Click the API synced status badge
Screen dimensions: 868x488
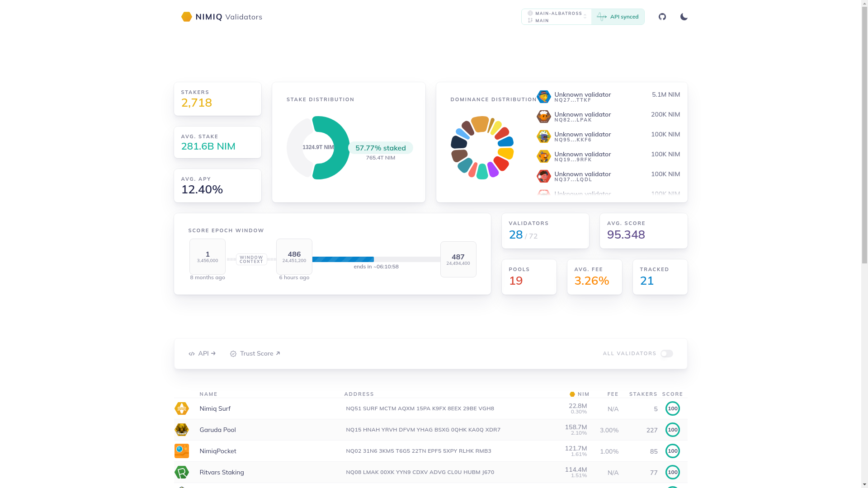pos(618,17)
